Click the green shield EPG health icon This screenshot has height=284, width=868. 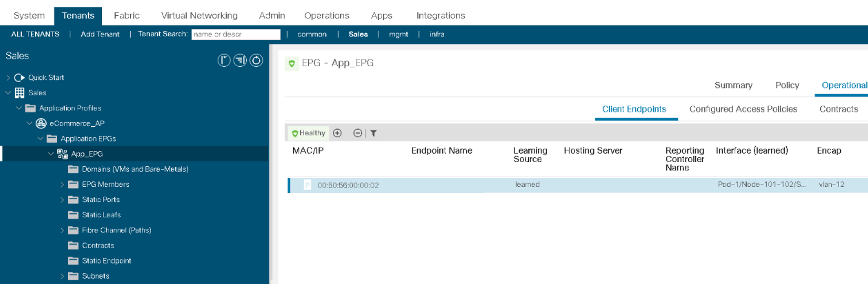tap(292, 64)
